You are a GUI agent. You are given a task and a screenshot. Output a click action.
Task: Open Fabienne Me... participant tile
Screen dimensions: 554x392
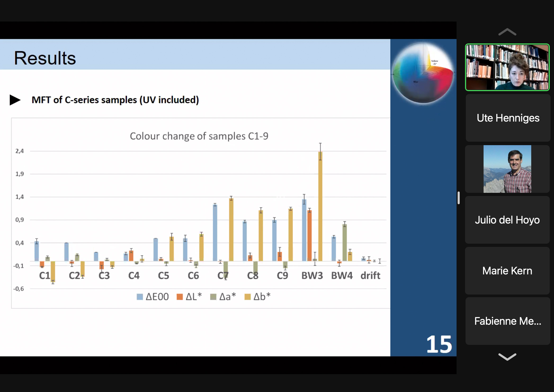click(508, 321)
